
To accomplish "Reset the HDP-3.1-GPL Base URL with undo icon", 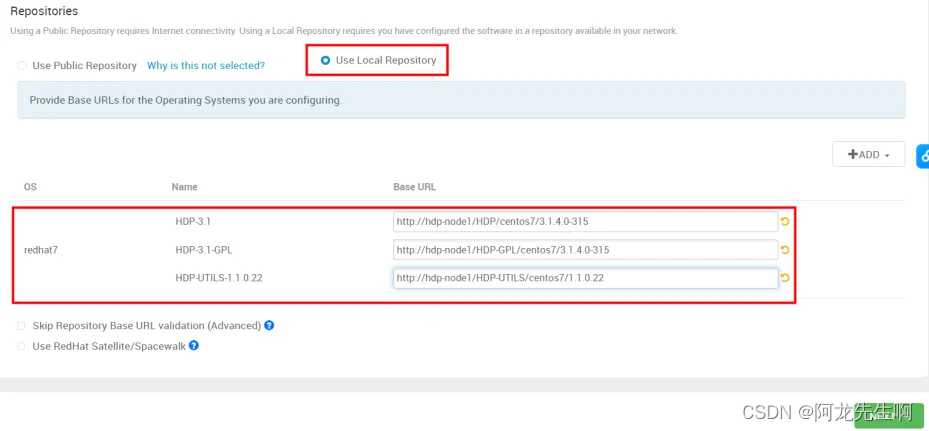I will 785,250.
